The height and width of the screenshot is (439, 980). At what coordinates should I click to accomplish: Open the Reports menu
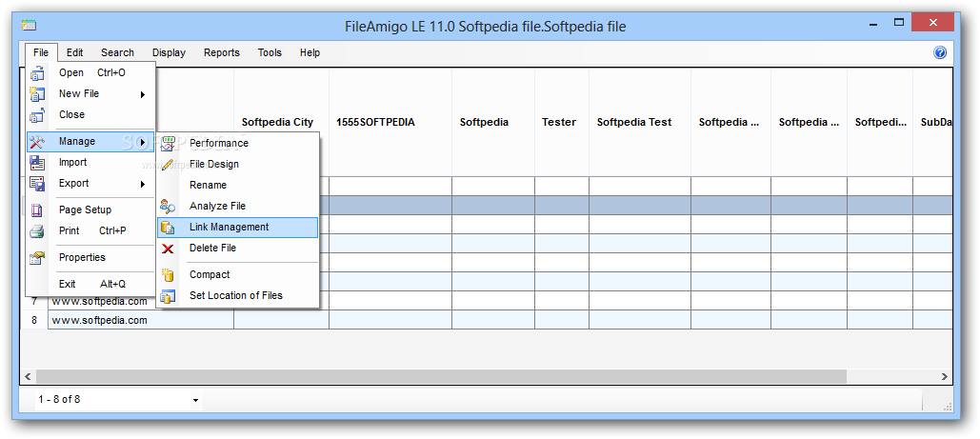(222, 52)
